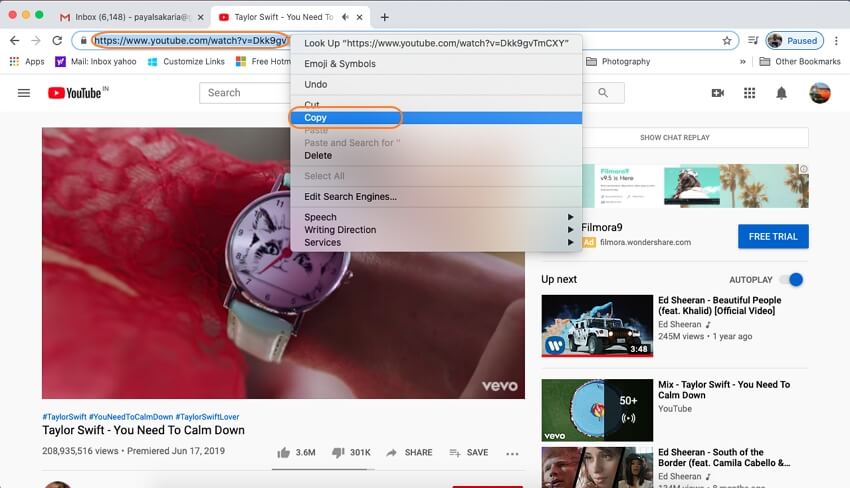Switch to the Gmail Inbox tab
The height and width of the screenshot is (488, 850).
[130, 17]
